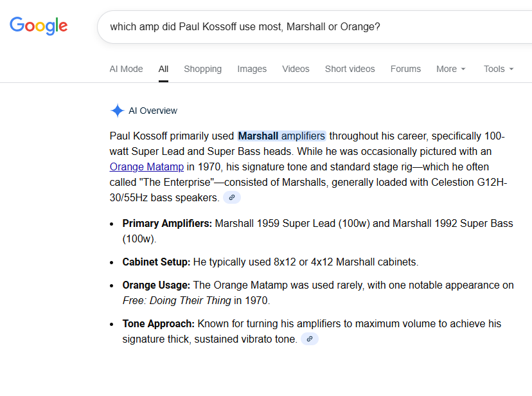Click the AI Overview heading label
Screen dimensions: 532x396
pos(153,111)
